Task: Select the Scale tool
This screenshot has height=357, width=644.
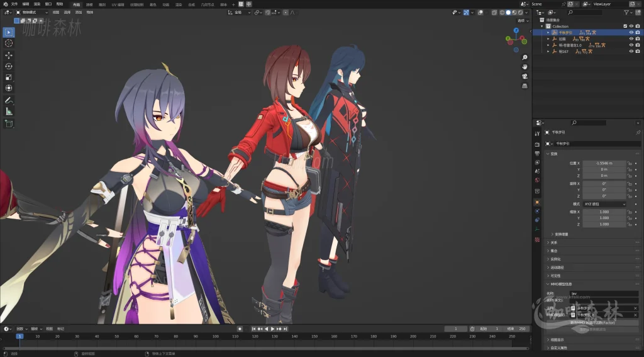Action: click(9, 77)
